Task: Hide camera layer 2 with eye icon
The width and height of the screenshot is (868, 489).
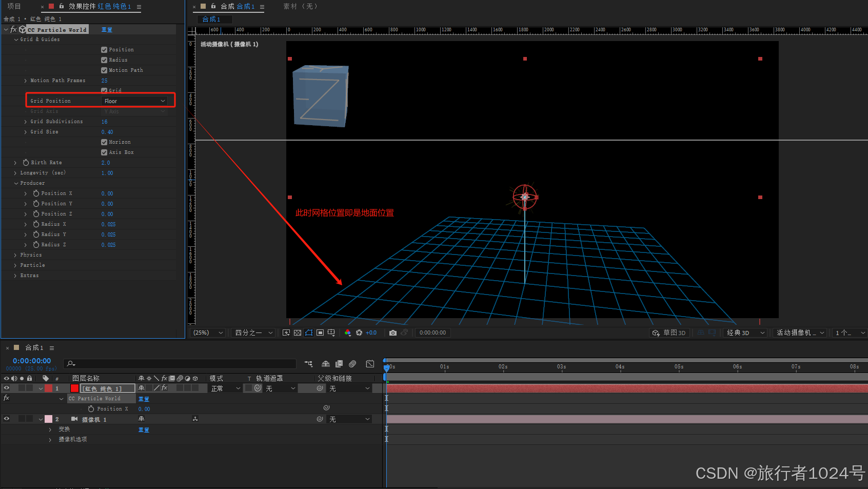Action: (7, 419)
